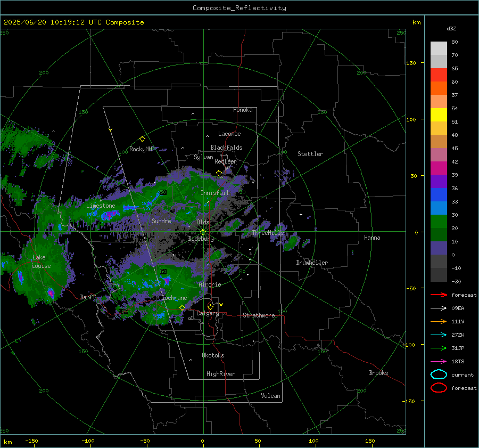Image resolution: width=479 pixels, height=448 pixels.
Task: Click the yellow diamond marker near RockyMH
Action: (142, 139)
